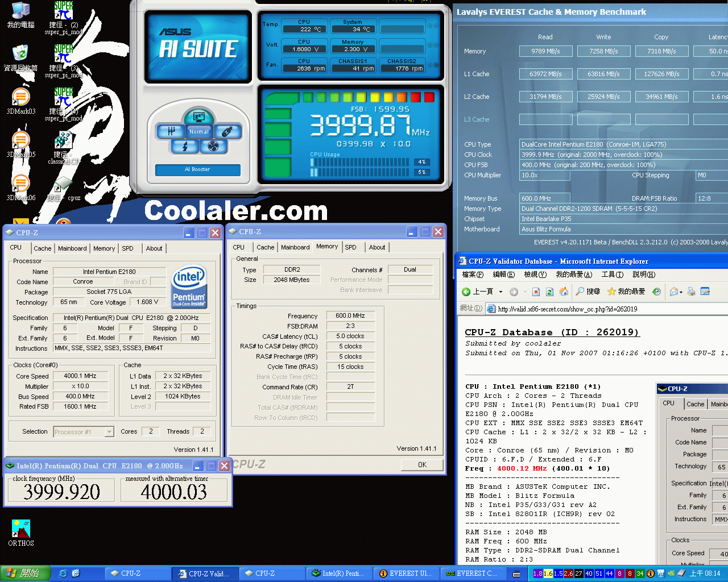The image size is (728, 582).
Task: Click the IE History toolbar icon
Action: [657, 292]
